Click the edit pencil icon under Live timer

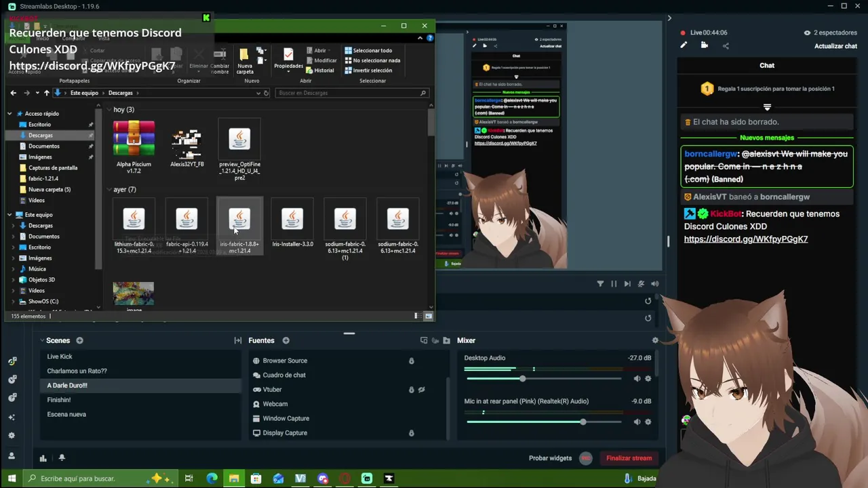pos(684,45)
